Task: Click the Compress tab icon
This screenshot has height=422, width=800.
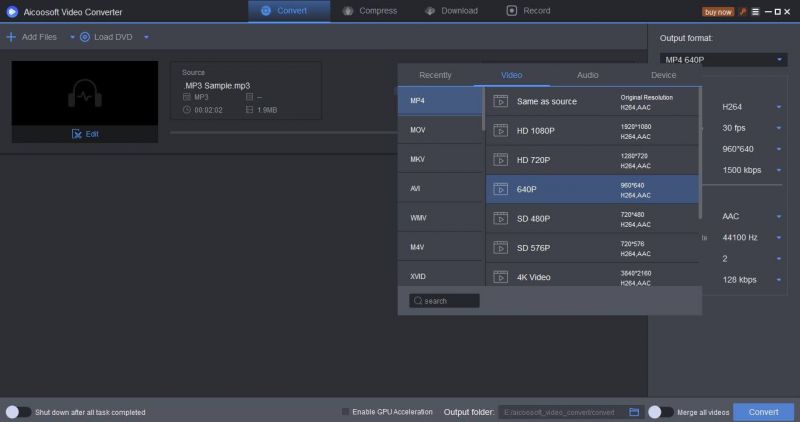Action: click(x=347, y=11)
